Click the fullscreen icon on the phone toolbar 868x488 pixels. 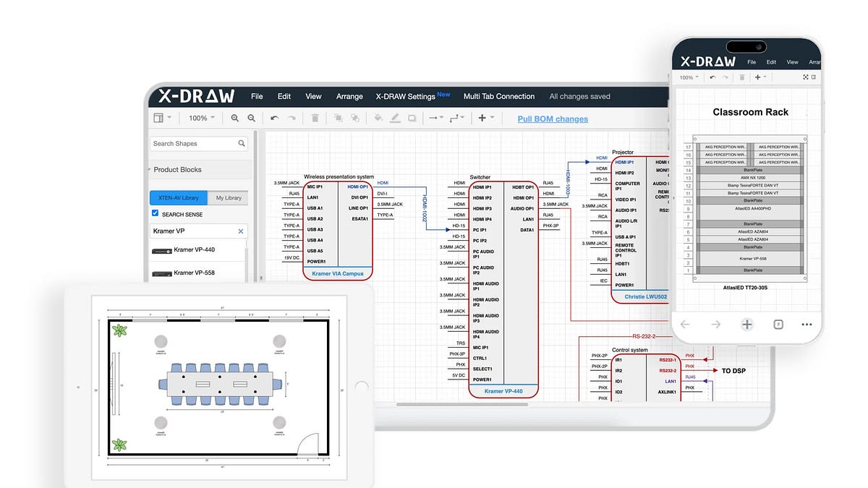[806, 77]
